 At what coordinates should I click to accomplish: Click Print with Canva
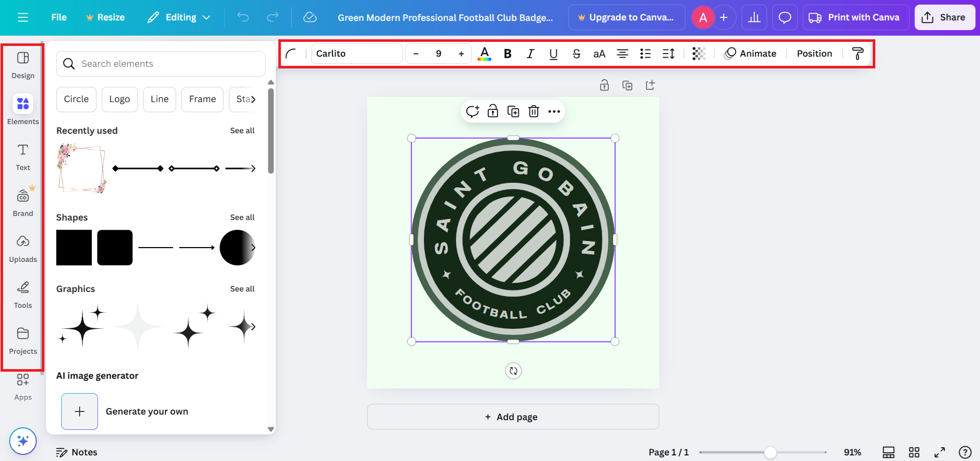[856, 17]
